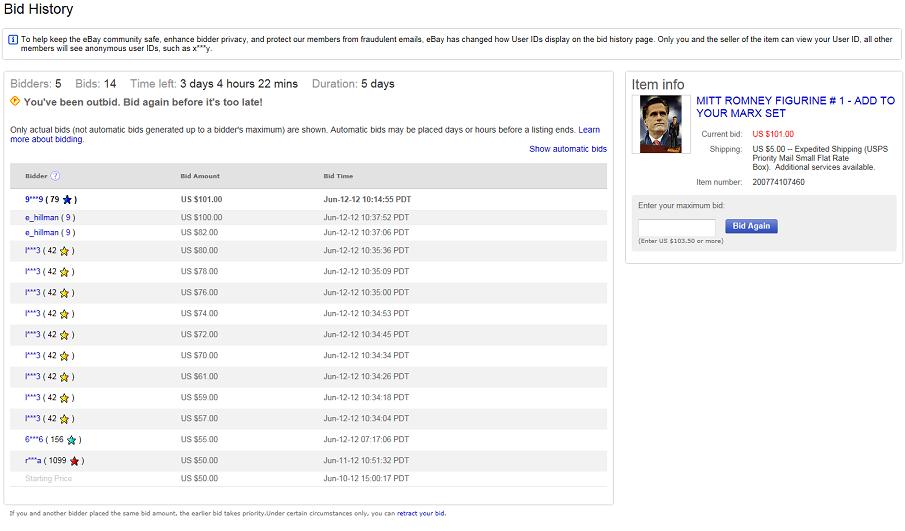Select the US $55.00 bid amount
The width and height of the screenshot is (905, 531).
(199, 439)
